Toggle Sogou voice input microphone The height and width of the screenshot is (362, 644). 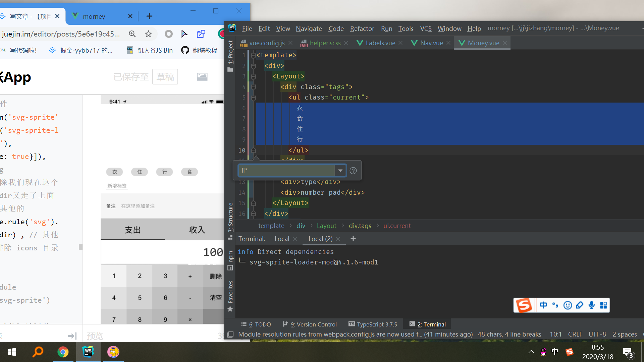[x=592, y=305]
